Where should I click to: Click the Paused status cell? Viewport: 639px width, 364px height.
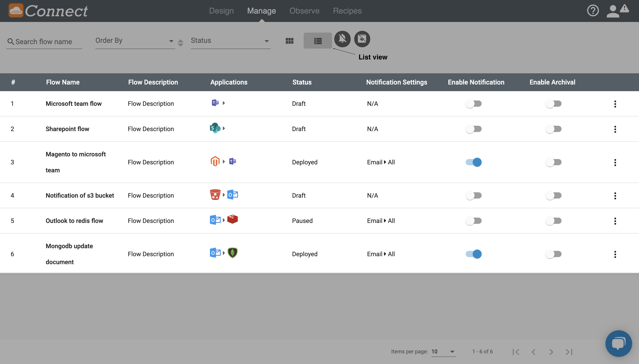(302, 220)
